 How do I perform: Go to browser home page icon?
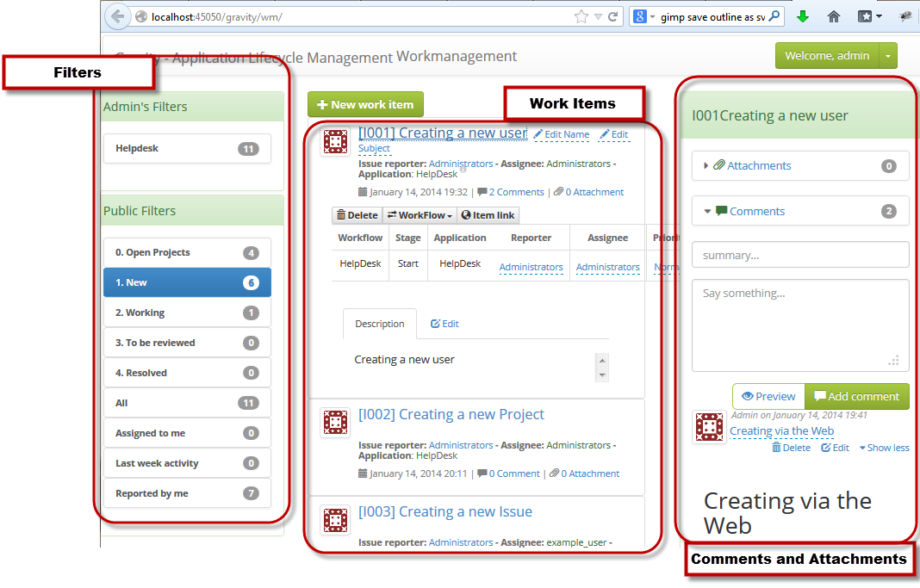coord(833,16)
